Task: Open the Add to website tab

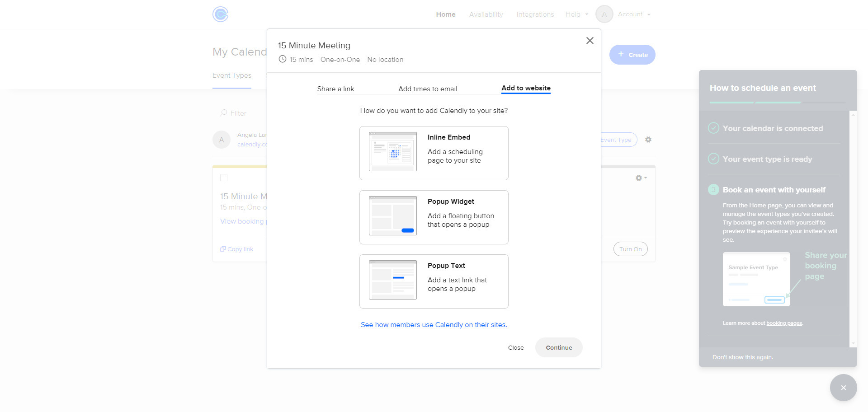Action: [526, 88]
